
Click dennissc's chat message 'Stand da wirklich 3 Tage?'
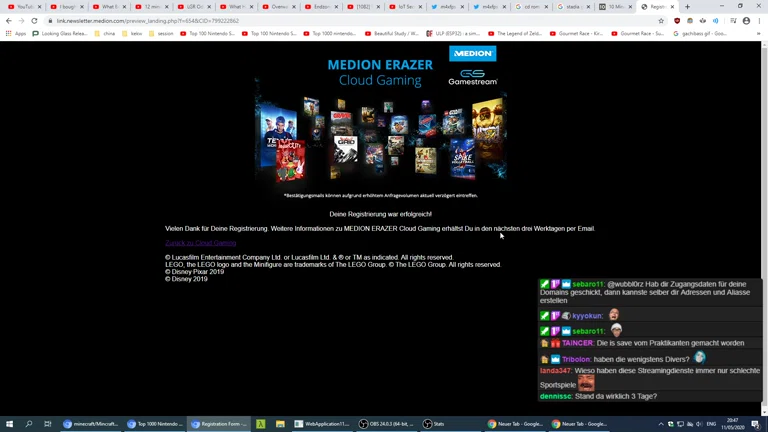(x=616, y=396)
